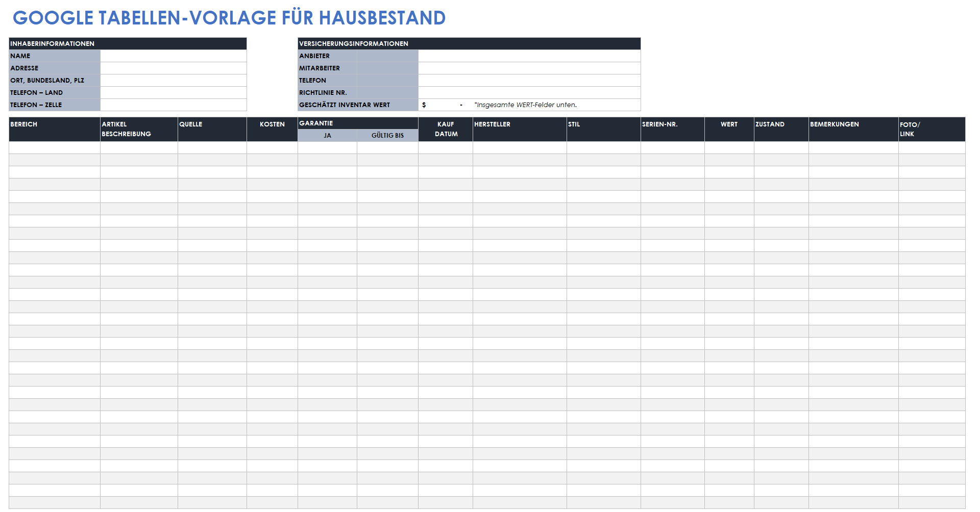This screenshot has width=980, height=512.
Task: Click the RICHTLINIE NR. label cell
Action: click(x=358, y=93)
